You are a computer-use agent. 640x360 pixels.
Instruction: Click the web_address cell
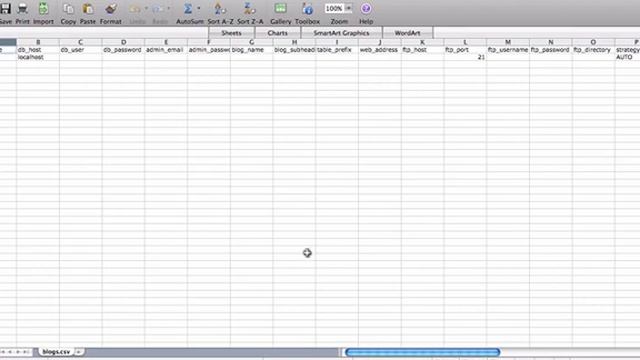pos(380,50)
